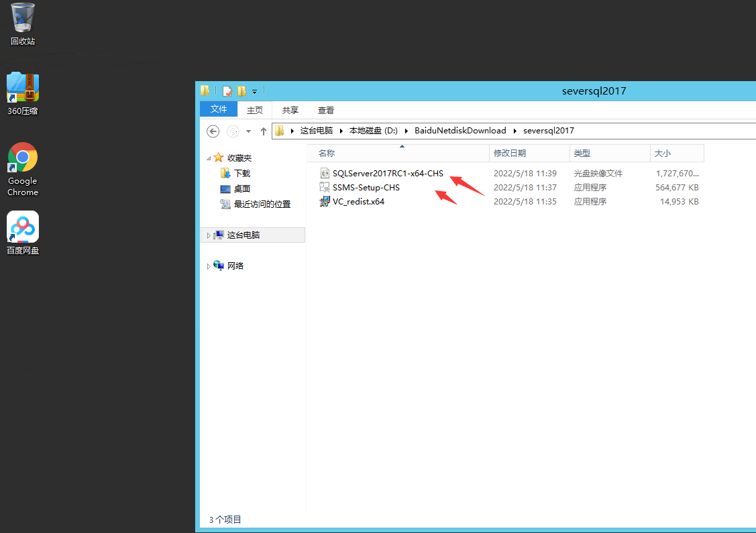The width and height of the screenshot is (756, 533).
Task: Select the SQLServer2017RC1-x64-CHS disc image file
Action: point(387,173)
